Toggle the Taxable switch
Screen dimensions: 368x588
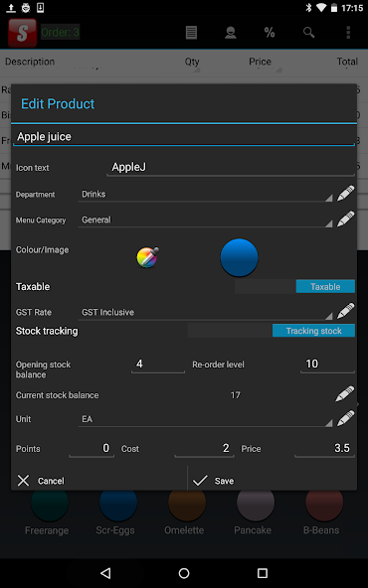pyautogui.click(x=294, y=286)
